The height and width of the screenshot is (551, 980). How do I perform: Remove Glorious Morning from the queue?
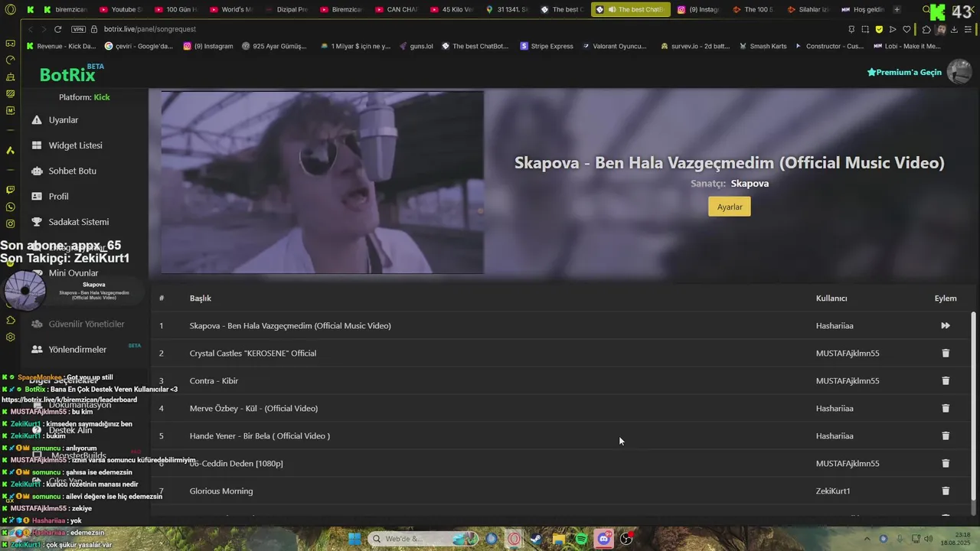945,491
